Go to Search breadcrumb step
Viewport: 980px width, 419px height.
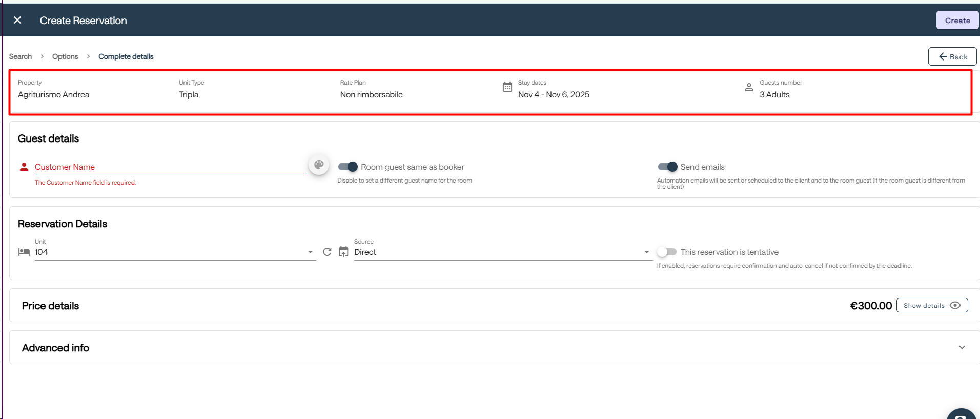[21, 56]
